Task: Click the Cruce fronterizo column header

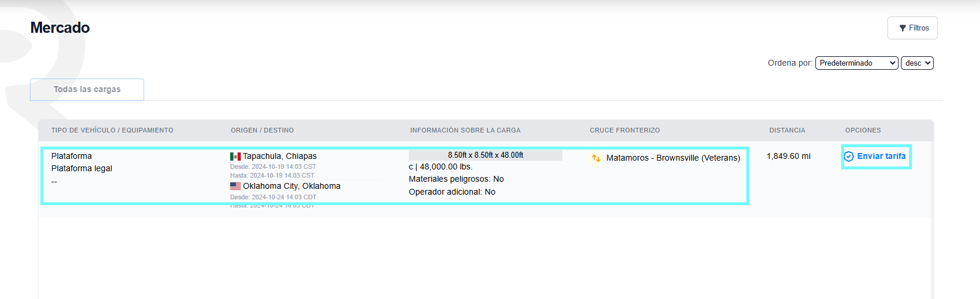Action: click(624, 130)
